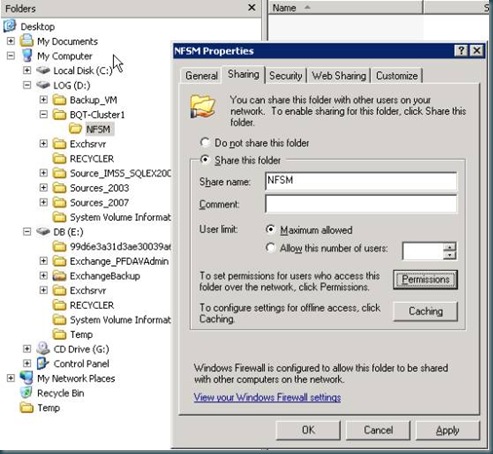Click the help question mark in NFSM Properties
The image size is (493, 454).
pos(461,51)
